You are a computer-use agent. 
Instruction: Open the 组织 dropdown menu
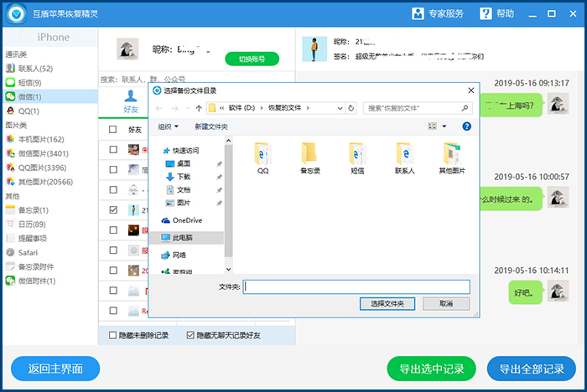click(168, 126)
